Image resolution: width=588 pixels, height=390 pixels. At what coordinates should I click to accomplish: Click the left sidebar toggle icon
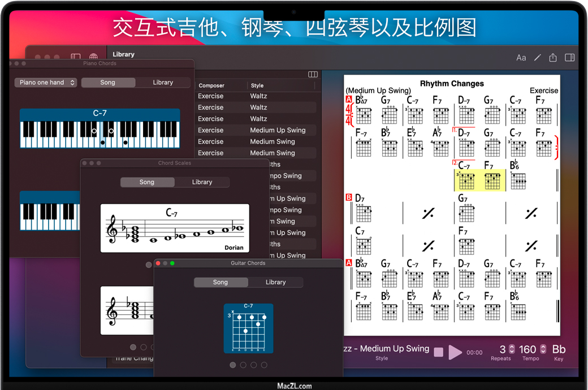[76, 57]
